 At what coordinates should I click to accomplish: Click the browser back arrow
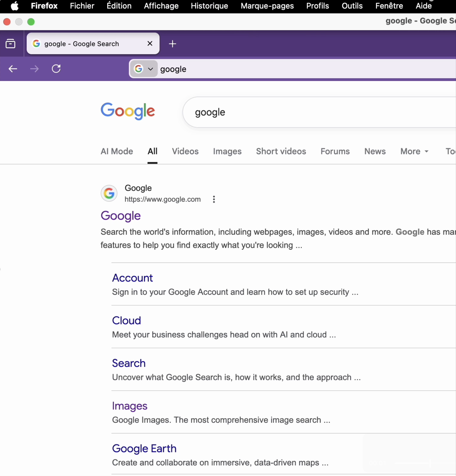coord(13,69)
